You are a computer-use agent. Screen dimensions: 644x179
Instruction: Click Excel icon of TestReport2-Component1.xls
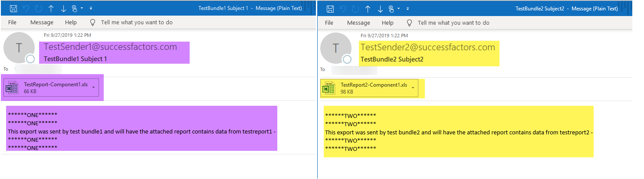tap(330, 88)
